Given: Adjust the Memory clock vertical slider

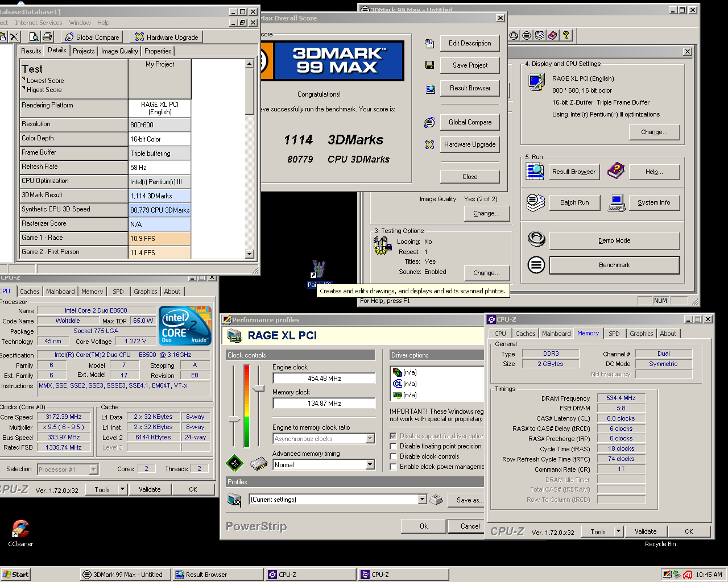Looking at the screenshot, I should (x=259, y=388).
